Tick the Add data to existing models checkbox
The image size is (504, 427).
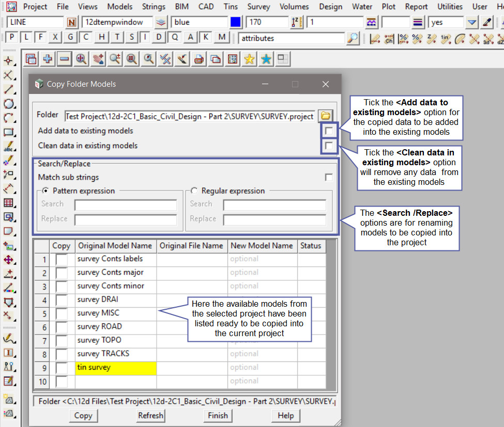(329, 131)
